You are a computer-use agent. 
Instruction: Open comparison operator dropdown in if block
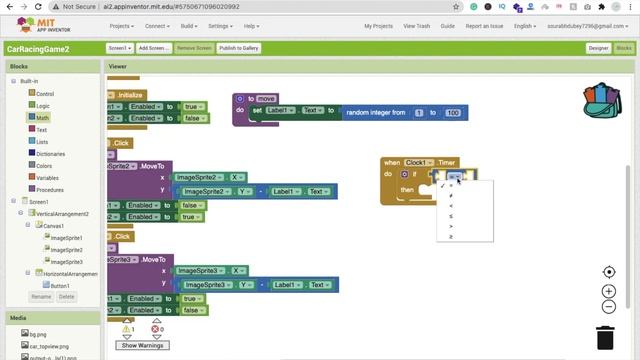[x=454, y=176]
